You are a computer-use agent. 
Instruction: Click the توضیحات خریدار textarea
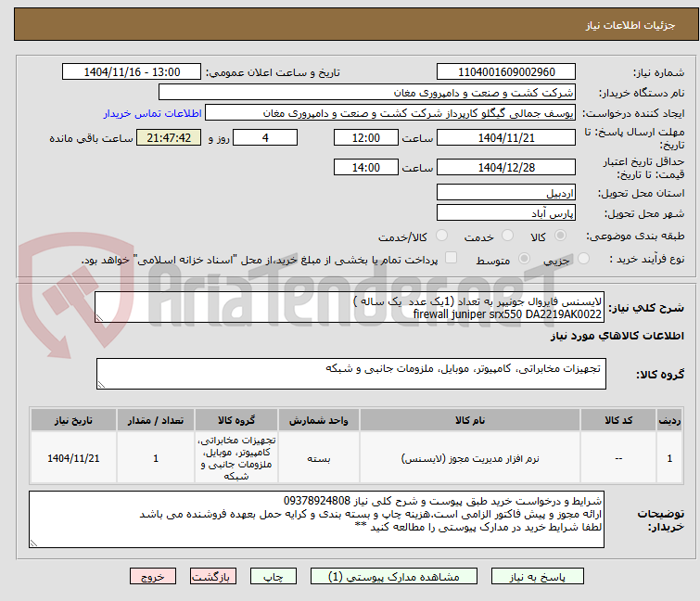316,519
